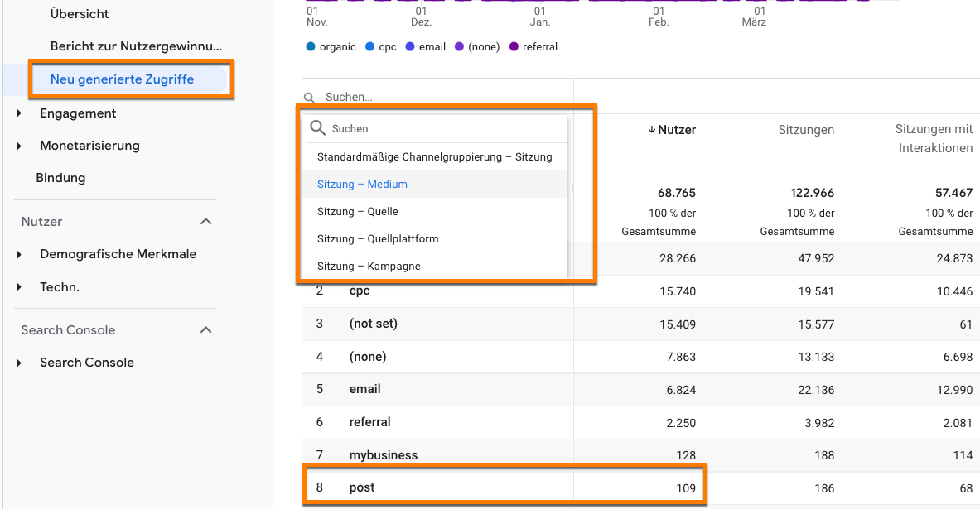Image resolution: width=980 pixels, height=509 pixels.
Task: Click the referral legend color dot
Action: coord(514,47)
